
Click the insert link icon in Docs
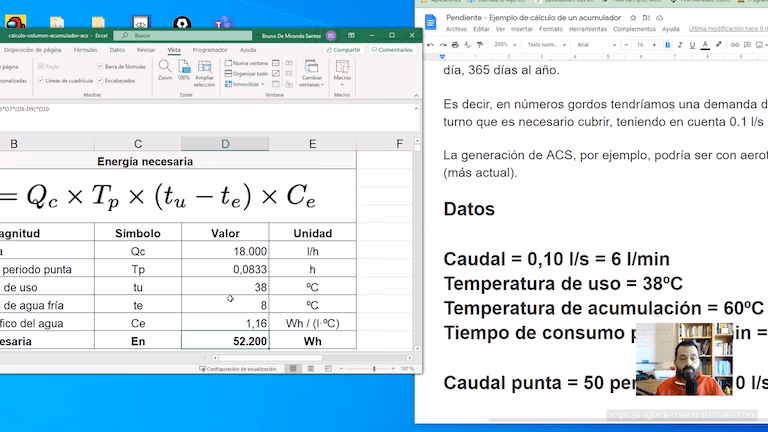tap(735, 45)
